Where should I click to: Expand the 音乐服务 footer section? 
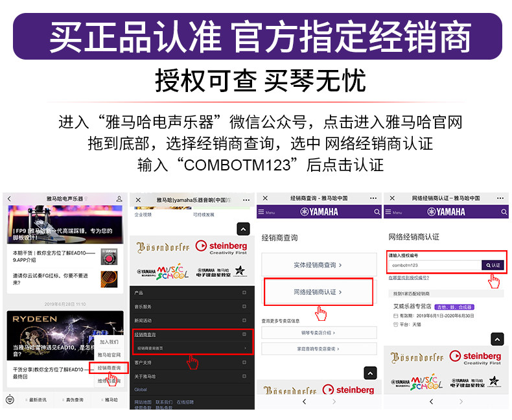(192, 307)
